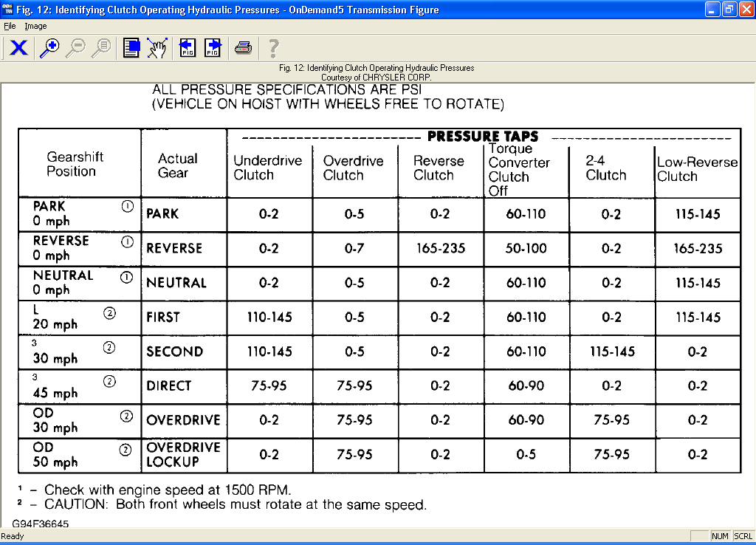
Task: Click '165-235' under Low-Reverse Clutch column
Action: pyautogui.click(x=698, y=248)
